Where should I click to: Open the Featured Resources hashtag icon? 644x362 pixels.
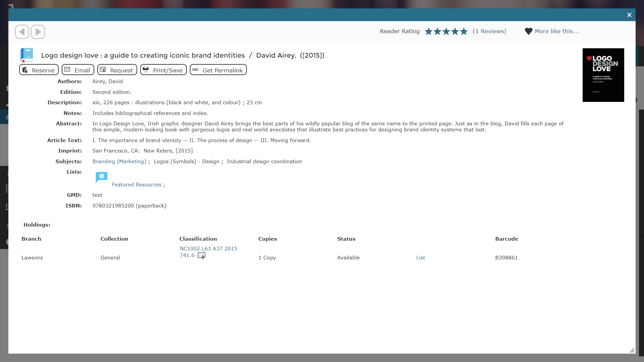101,177
